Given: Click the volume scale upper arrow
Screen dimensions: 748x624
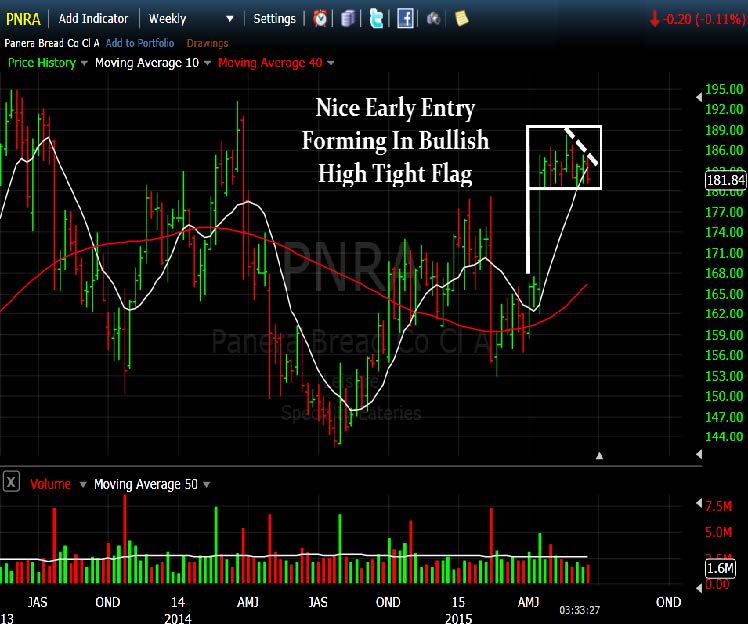Looking at the screenshot, I should 699,503.
